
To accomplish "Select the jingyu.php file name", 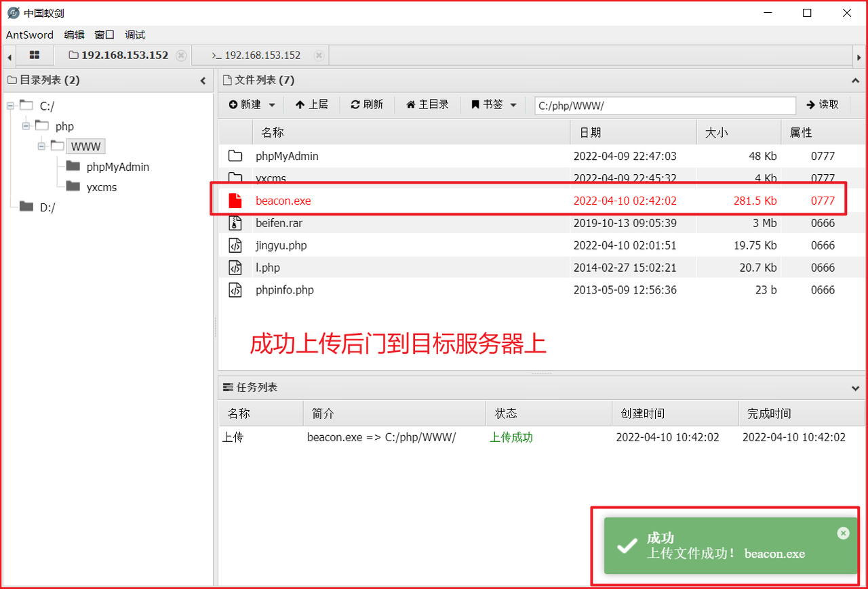I will click(281, 245).
